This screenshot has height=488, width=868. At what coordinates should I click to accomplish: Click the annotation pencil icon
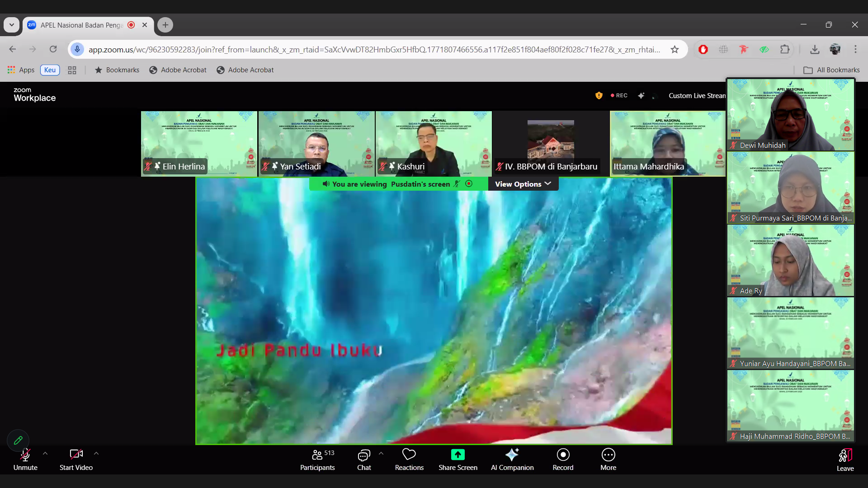click(18, 440)
